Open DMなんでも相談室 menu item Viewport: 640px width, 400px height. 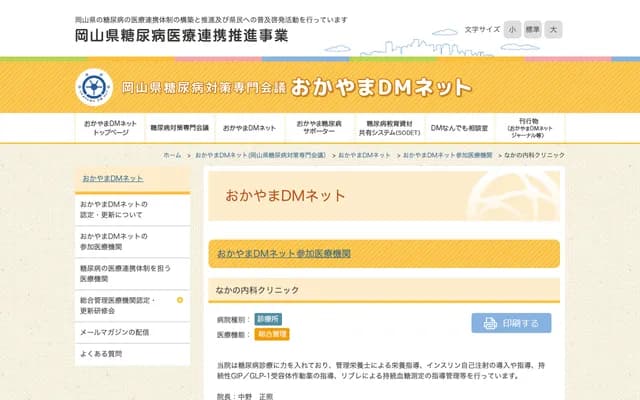click(x=460, y=128)
